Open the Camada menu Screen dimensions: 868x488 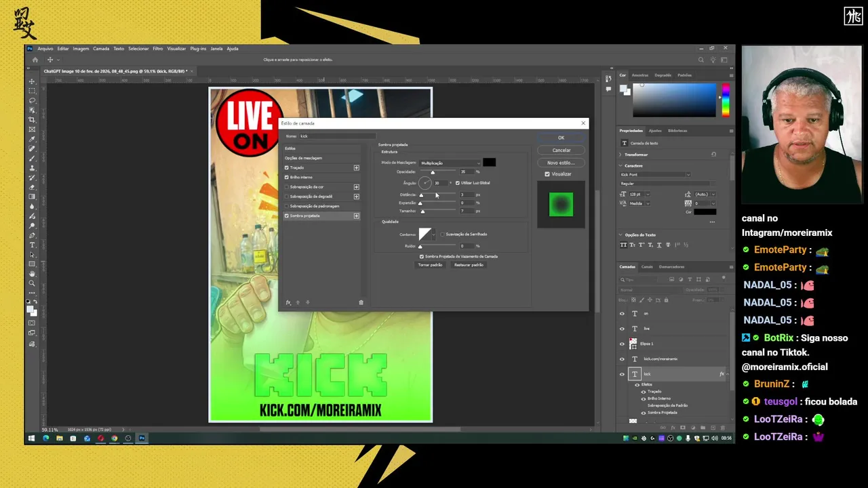(x=101, y=49)
